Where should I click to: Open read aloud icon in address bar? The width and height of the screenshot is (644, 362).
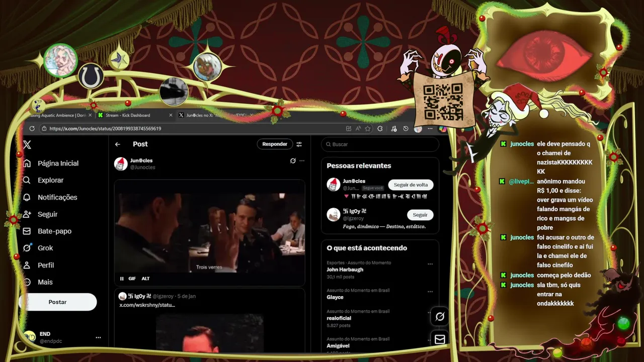point(358,129)
